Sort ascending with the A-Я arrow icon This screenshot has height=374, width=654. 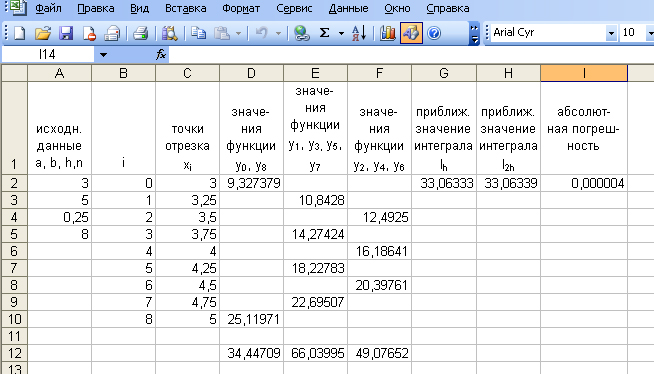tap(359, 33)
